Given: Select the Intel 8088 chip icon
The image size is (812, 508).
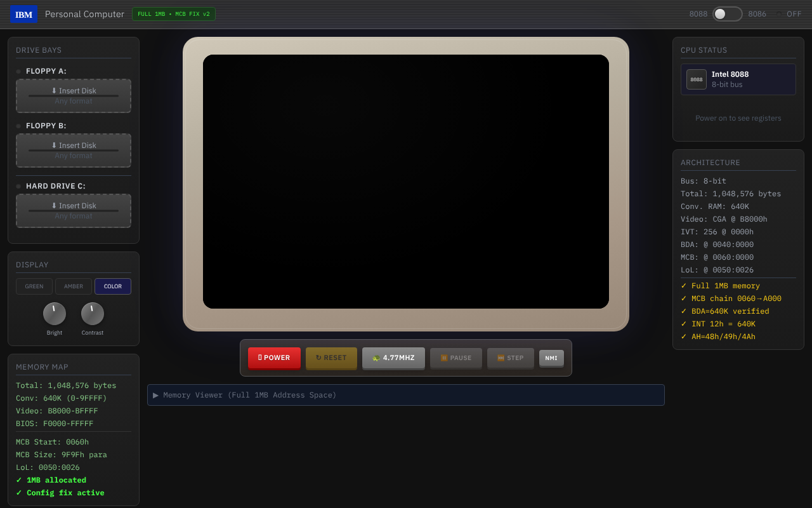Looking at the screenshot, I should (x=696, y=79).
